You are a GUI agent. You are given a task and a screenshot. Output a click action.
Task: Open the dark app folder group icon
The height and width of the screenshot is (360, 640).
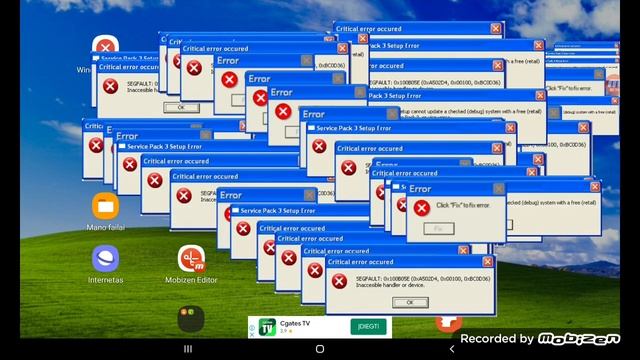tap(191, 319)
